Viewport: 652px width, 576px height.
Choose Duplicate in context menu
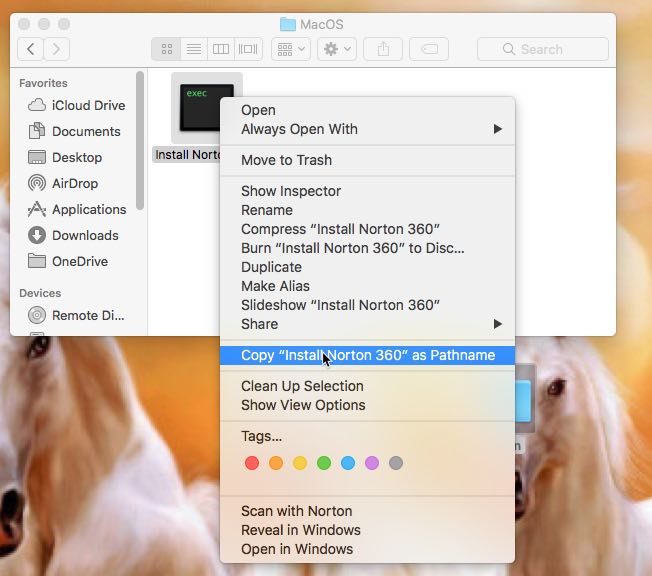pos(367,267)
